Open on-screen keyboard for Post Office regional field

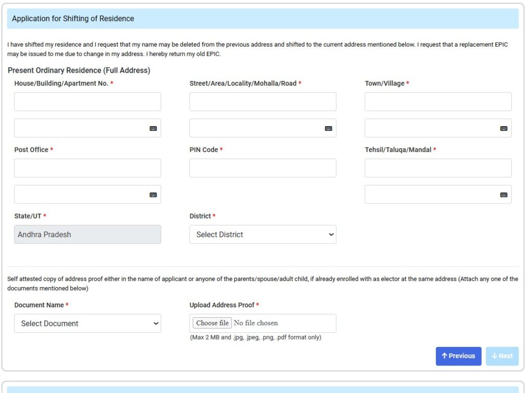pos(153,194)
